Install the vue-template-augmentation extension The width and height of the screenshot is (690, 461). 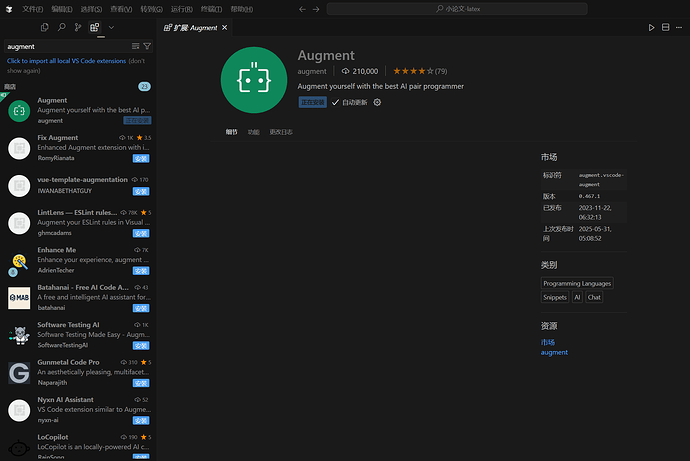(x=141, y=191)
